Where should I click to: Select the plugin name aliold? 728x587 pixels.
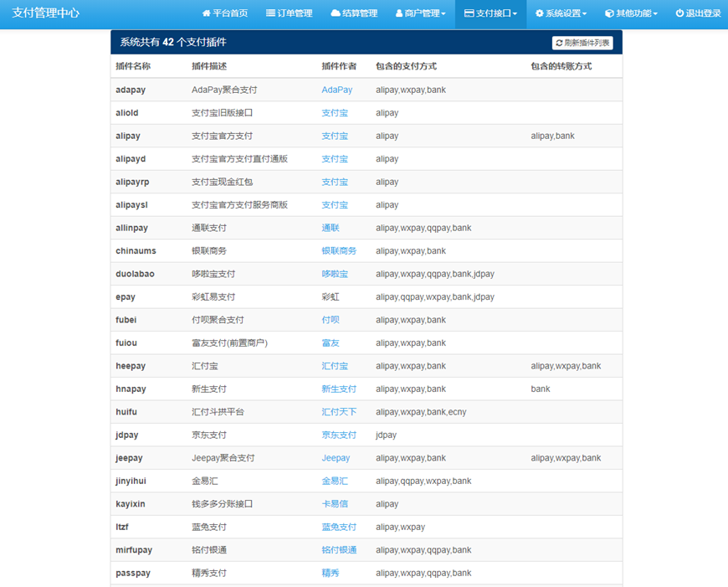click(x=126, y=113)
